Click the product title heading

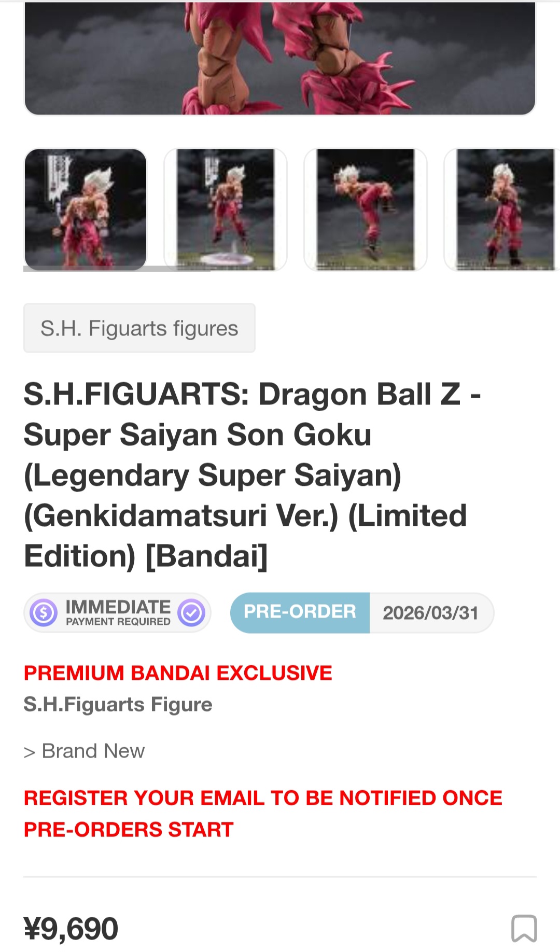[x=253, y=475]
